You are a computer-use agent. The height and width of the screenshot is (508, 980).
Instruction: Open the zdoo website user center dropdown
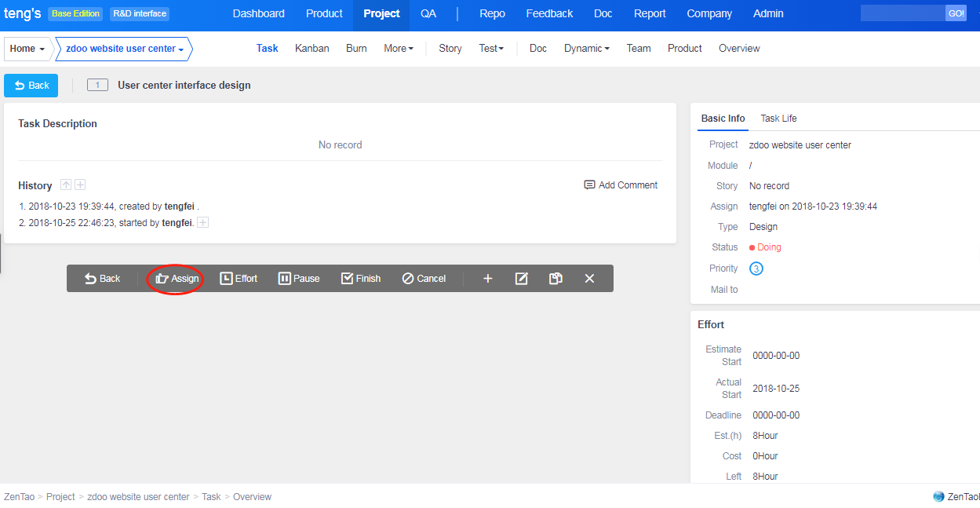[125, 49]
